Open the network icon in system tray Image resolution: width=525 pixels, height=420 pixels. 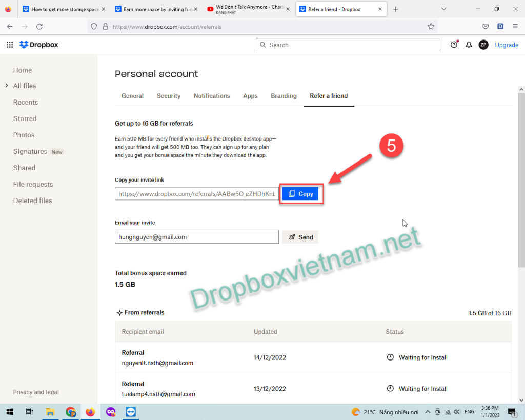tap(448, 412)
